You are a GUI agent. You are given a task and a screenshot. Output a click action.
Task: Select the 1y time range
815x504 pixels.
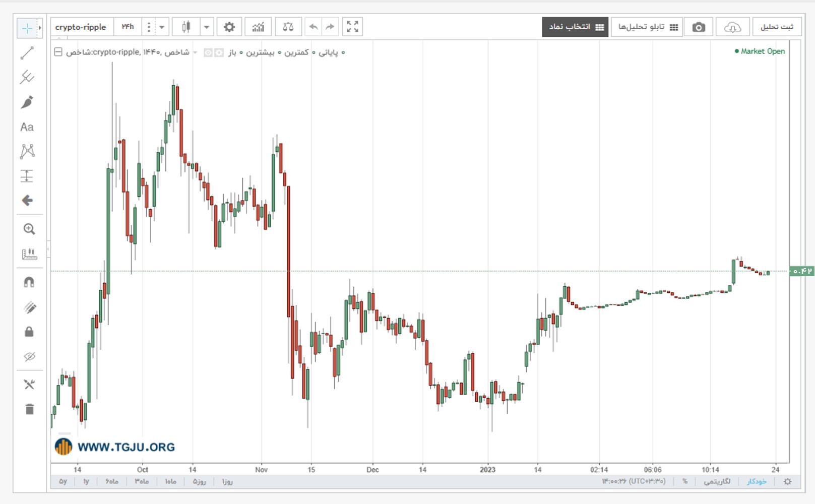coord(86,481)
